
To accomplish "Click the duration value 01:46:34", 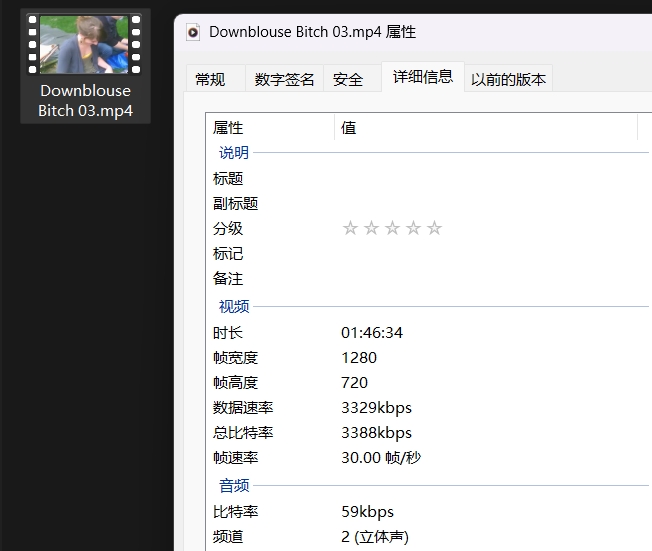I will coord(372,333).
